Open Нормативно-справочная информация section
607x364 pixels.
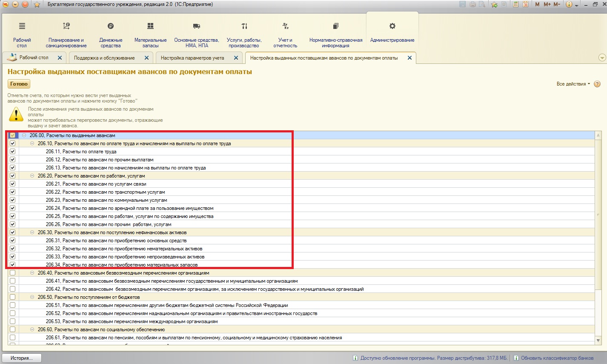coord(335,35)
